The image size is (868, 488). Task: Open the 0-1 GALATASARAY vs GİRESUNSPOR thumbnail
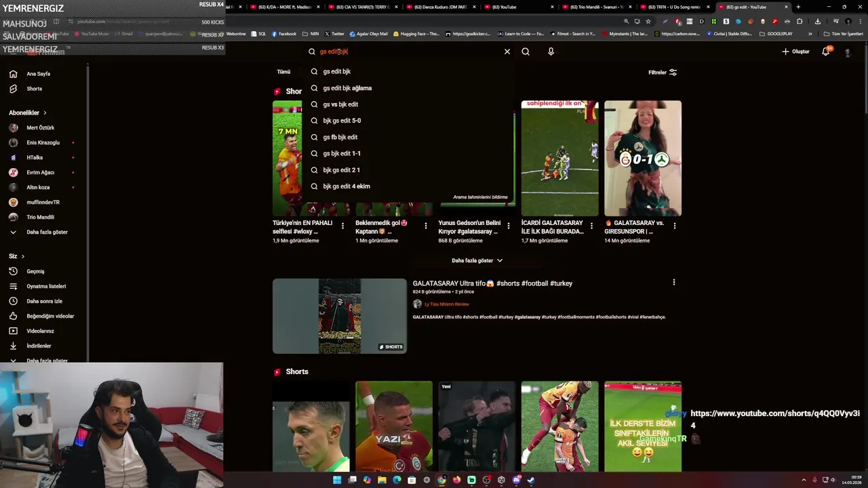(x=643, y=158)
